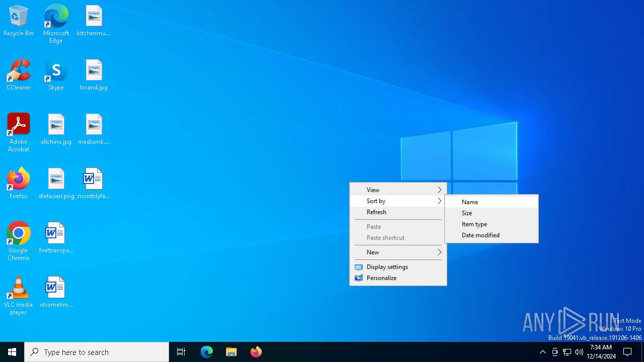Image resolution: width=644 pixels, height=362 pixels.
Task: Open File Explorer from the taskbar
Action: pyautogui.click(x=231, y=352)
